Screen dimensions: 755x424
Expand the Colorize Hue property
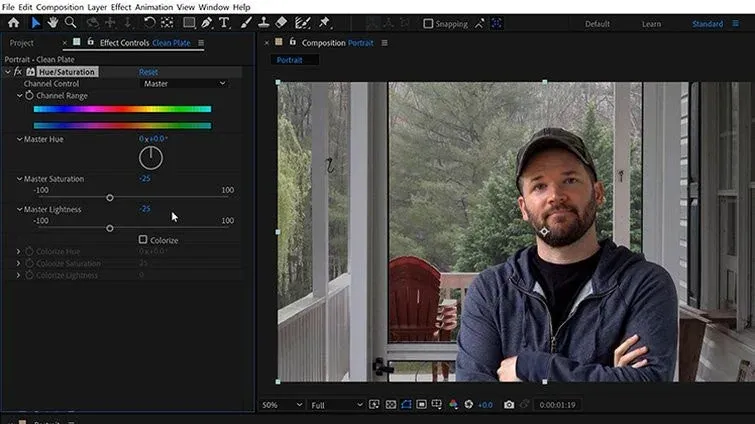(19, 251)
